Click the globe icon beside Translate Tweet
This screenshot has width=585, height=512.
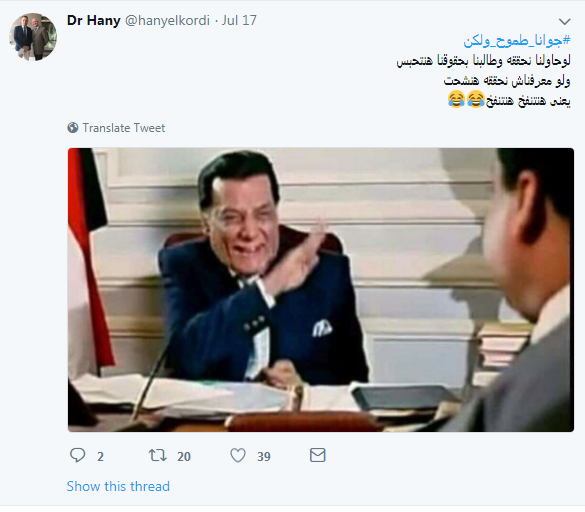pyautogui.click(x=73, y=128)
